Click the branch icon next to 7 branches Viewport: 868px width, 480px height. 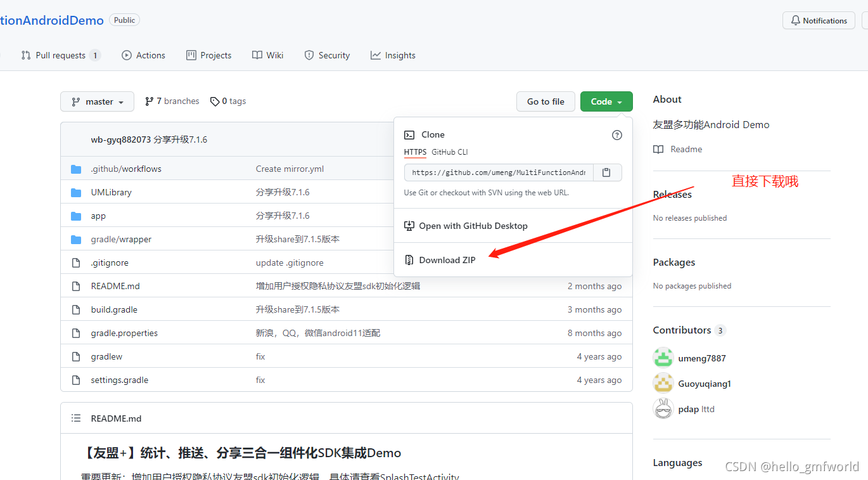coord(149,101)
